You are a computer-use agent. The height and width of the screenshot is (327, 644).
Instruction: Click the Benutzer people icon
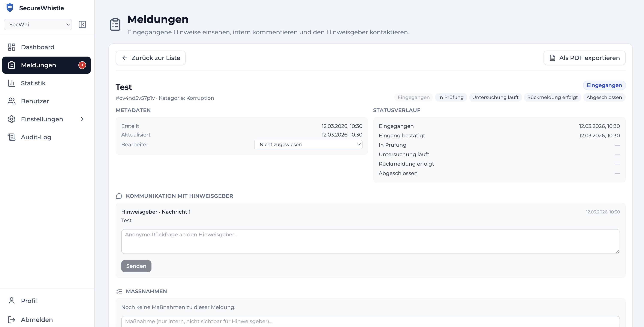tap(12, 101)
